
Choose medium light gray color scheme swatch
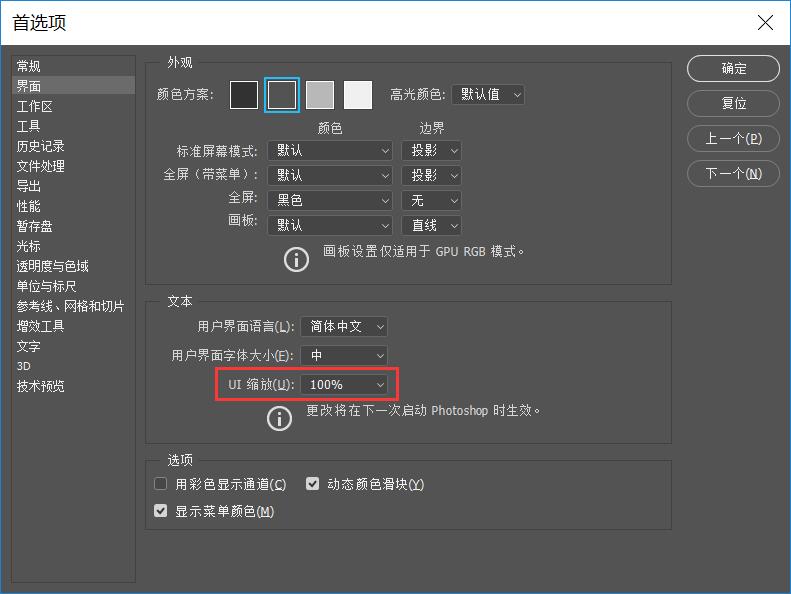tap(320, 94)
